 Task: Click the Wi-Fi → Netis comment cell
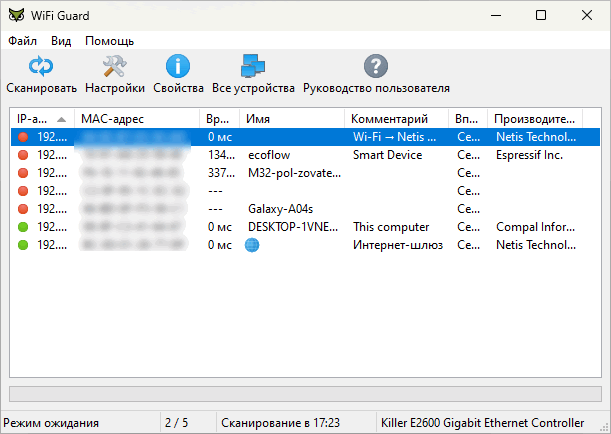pyautogui.click(x=394, y=137)
